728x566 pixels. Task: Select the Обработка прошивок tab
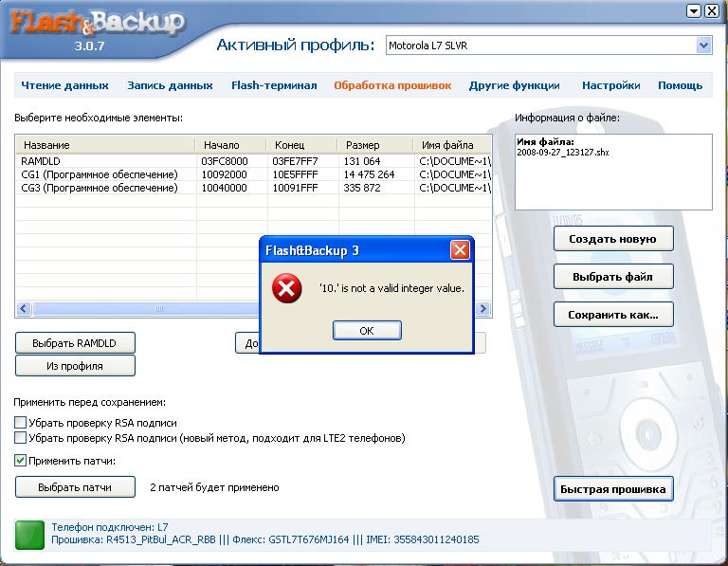[392, 85]
